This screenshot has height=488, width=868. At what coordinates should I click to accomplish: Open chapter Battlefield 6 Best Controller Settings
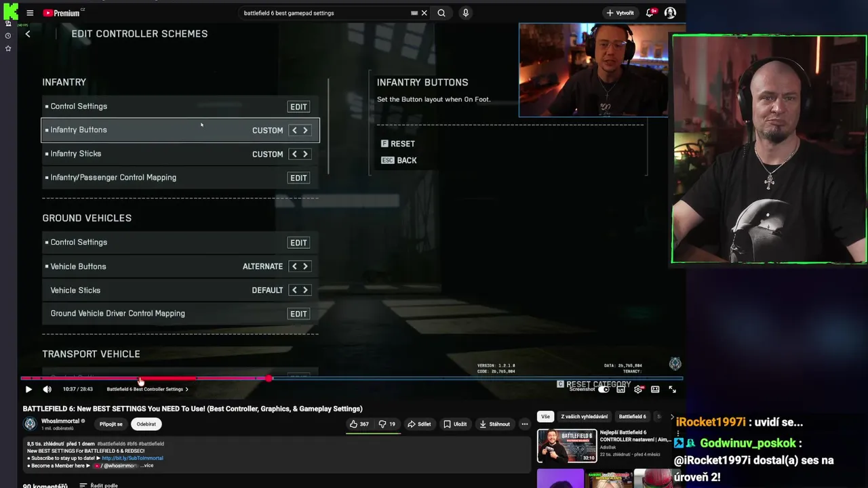(147, 389)
